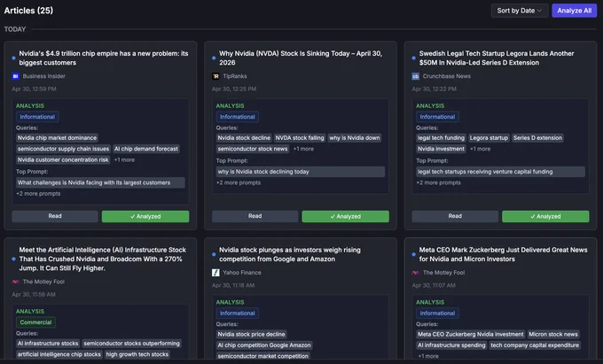
Task: Open the Sort by Date dropdown
Action: [x=519, y=11]
